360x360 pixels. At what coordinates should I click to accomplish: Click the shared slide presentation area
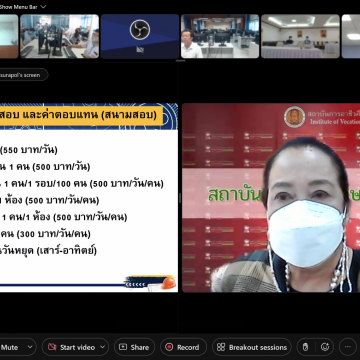(x=89, y=198)
